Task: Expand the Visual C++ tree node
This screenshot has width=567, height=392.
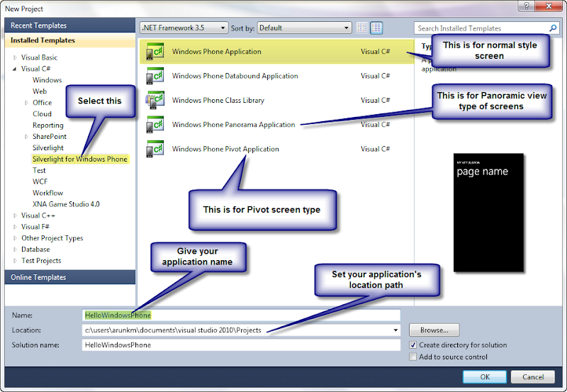Action: [15, 215]
